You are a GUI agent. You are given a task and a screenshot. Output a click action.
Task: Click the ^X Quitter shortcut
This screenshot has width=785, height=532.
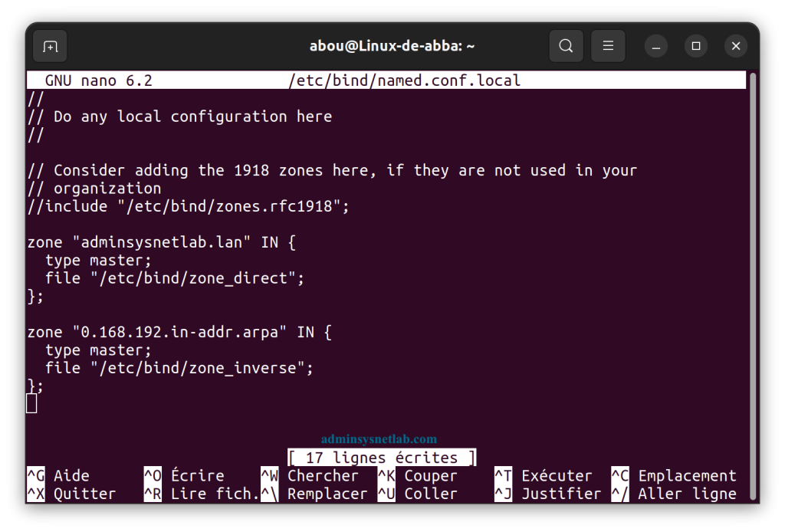71,494
